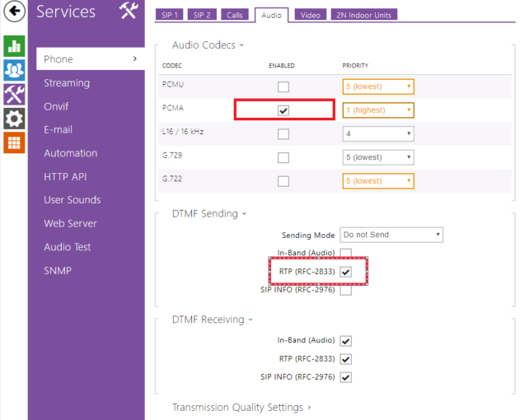Image resolution: width=529 pixels, height=420 pixels.
Task: Click the back arrow icon
Action: point(14,14)
